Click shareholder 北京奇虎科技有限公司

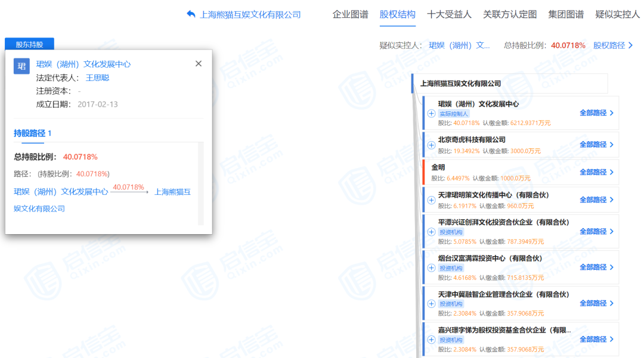[472, 139]
